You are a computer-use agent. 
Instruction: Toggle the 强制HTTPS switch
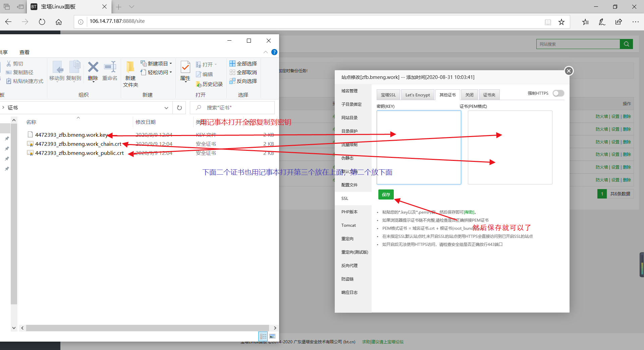pyautogui.click(x=558, y=93)
